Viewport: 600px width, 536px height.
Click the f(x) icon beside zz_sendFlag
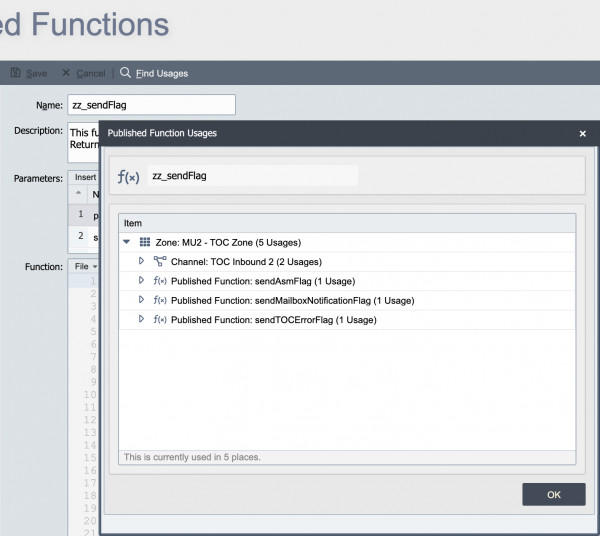point(128,176)
